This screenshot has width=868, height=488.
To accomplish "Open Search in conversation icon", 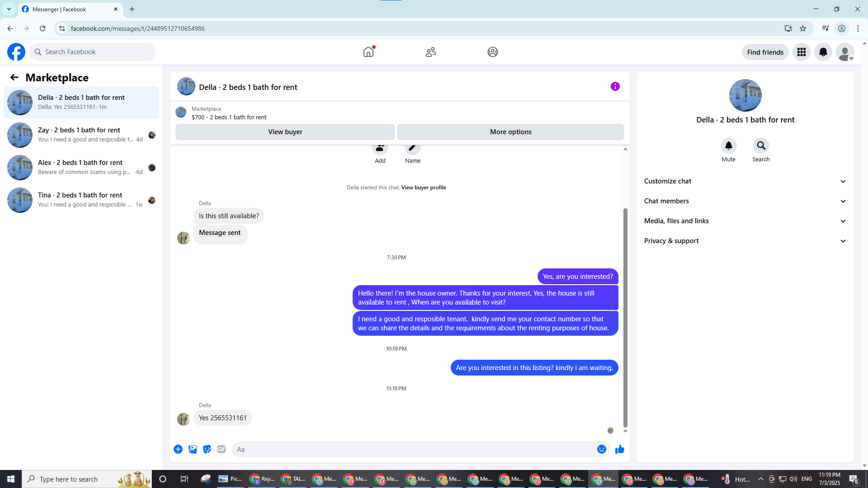I will (x=761, y=145).
